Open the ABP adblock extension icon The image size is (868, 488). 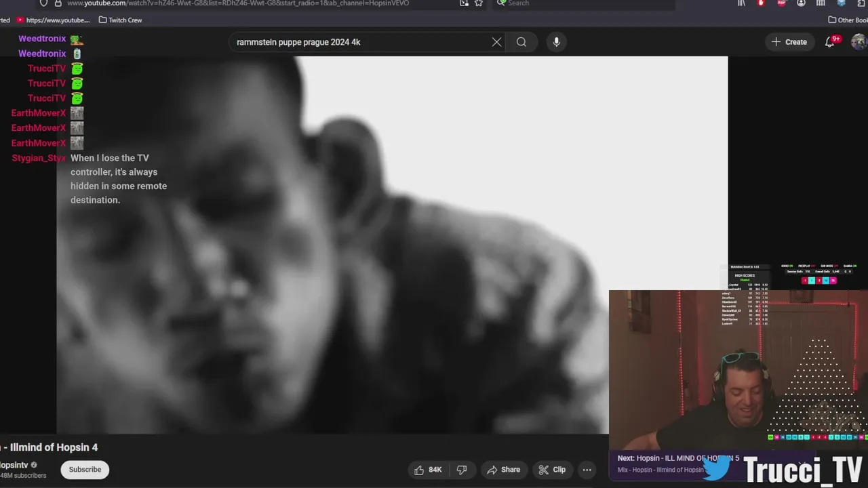[781, 3]
